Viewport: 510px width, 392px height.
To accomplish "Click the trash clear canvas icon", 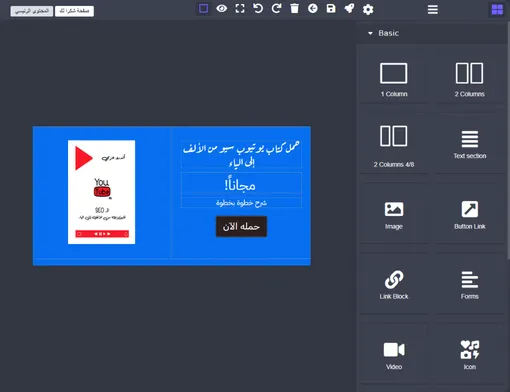I will click(x=295, y=9).
